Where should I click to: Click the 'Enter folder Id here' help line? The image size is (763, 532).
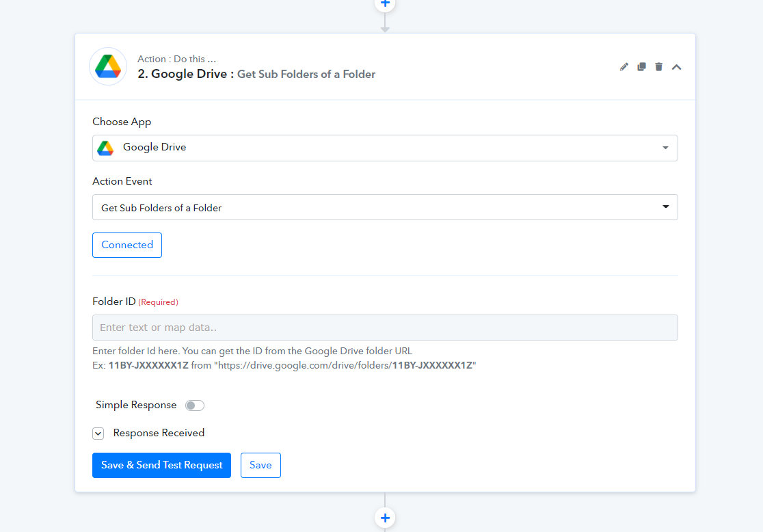(x=252, y=351)
